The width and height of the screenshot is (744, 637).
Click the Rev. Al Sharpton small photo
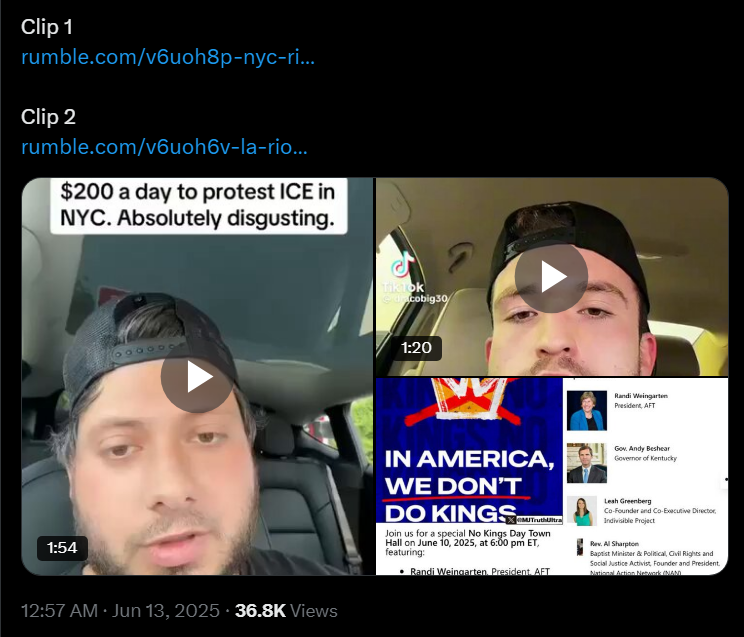tap(580, 547)
